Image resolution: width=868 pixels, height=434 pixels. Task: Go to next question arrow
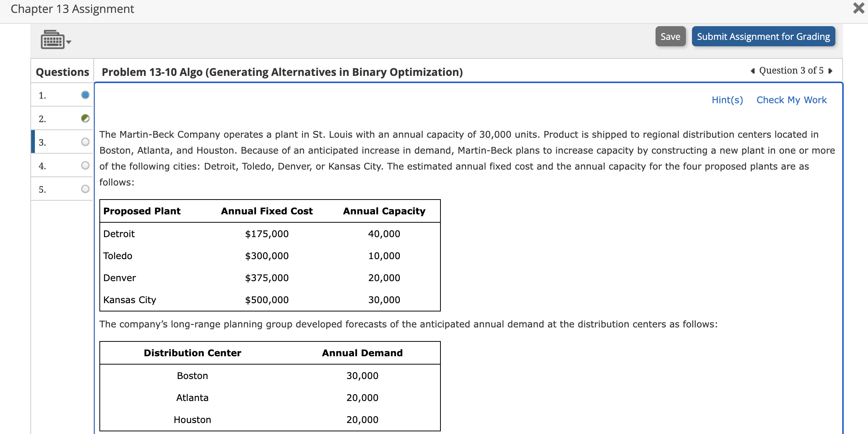(830, 71)
